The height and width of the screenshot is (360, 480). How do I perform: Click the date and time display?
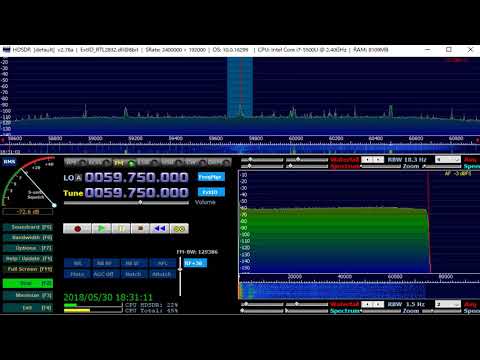[x=108, y=297]
